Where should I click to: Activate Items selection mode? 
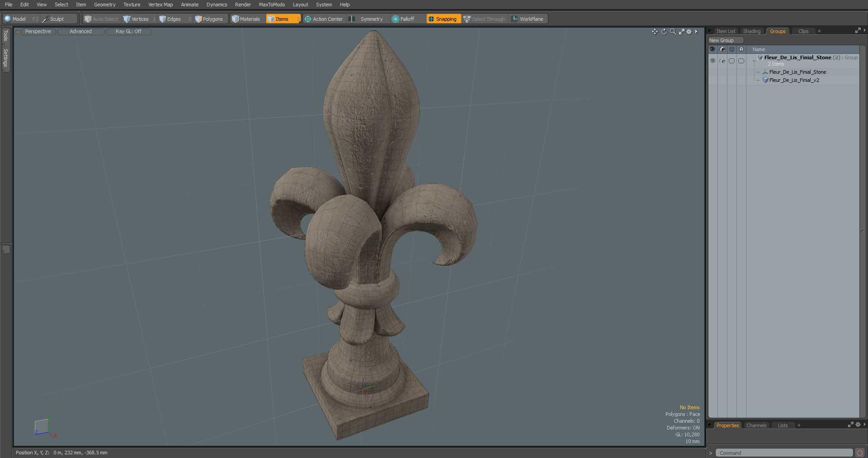tap(283, 19)
